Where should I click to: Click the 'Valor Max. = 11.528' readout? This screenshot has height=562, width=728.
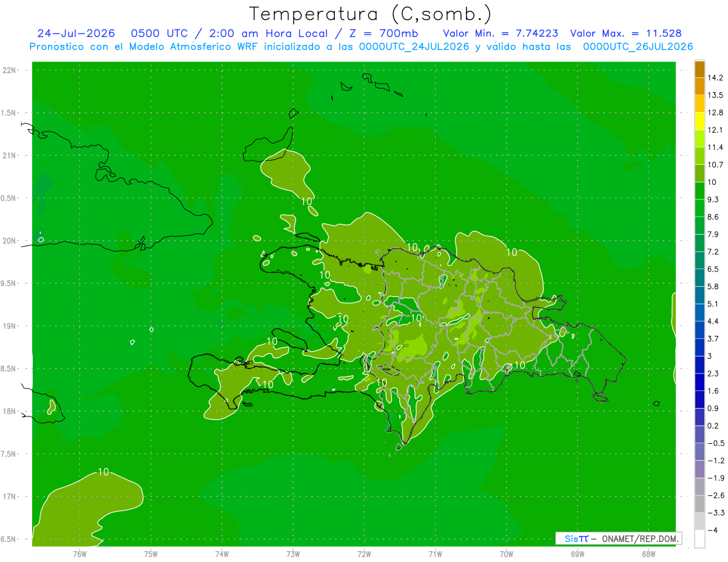625,33
